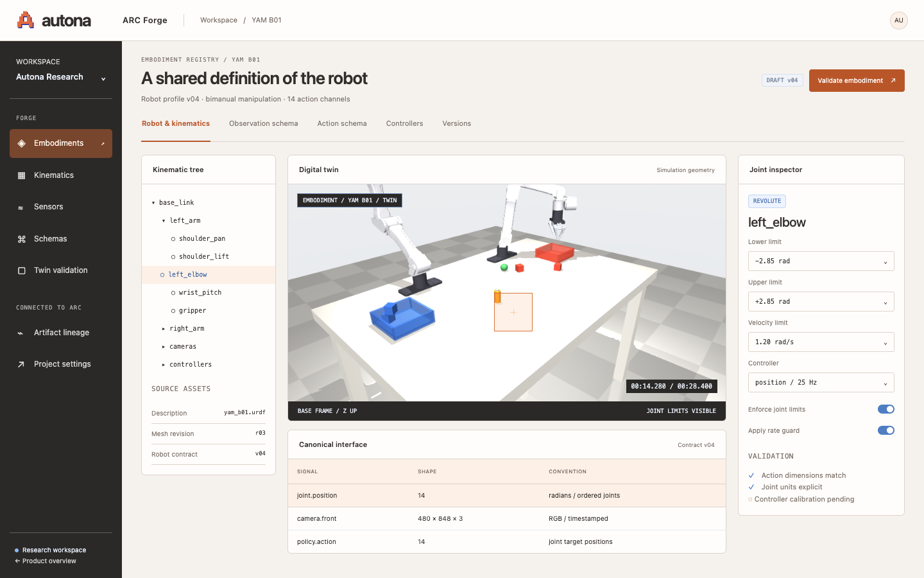Click the Twin validation square icon
924x578 pixels.
pyautogui.click(x=21, y=270)
